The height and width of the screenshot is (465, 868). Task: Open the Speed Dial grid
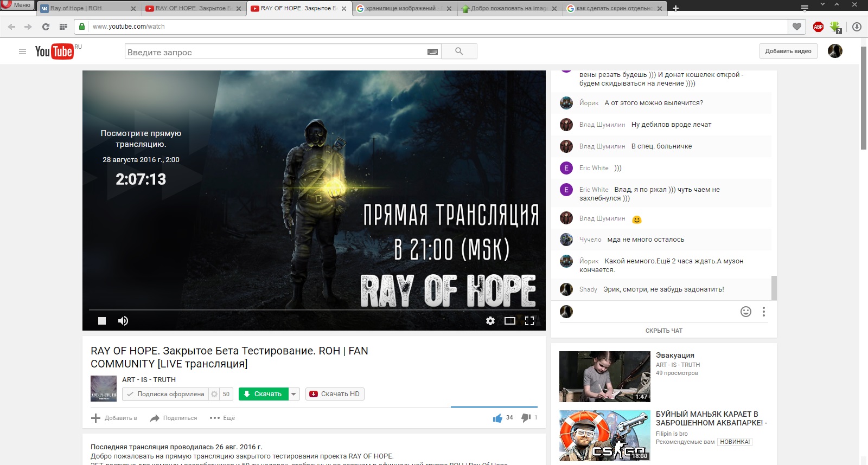63,27
